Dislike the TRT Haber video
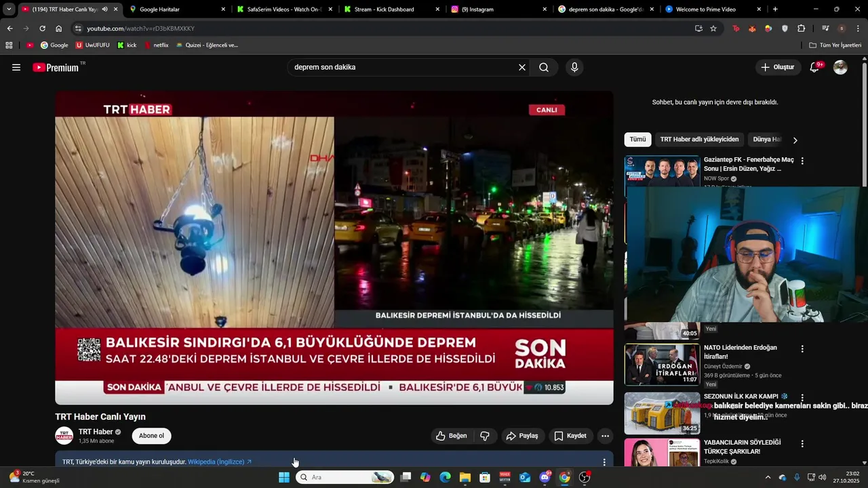The image size is (868, 488). 485,436
